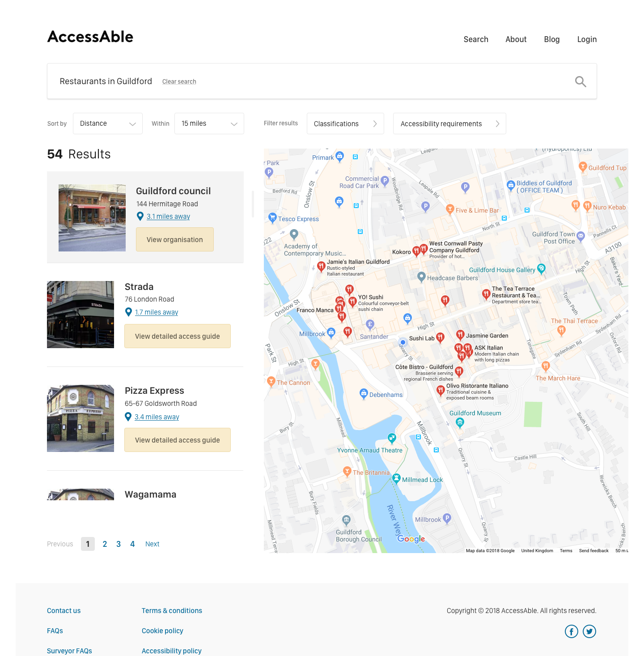644x656 pixels.
Task: Open the Cookie policy footer link
Action: point(162,631)
